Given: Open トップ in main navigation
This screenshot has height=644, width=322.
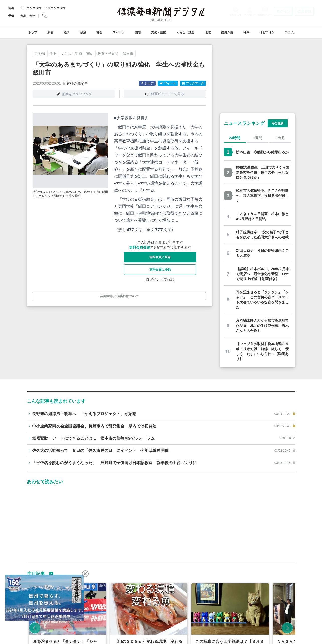Looking at the screenshot, I should tap(33, 32).
